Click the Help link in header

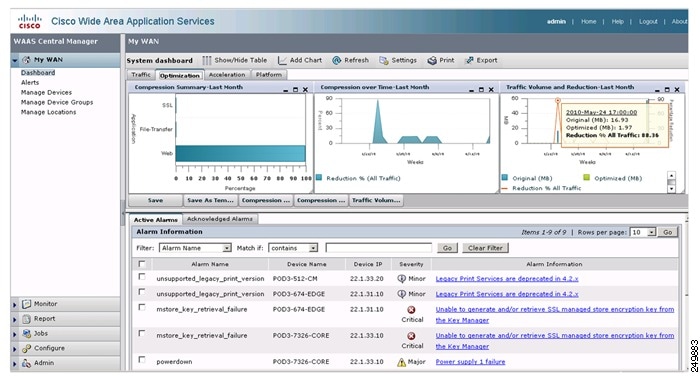[617, 21]
